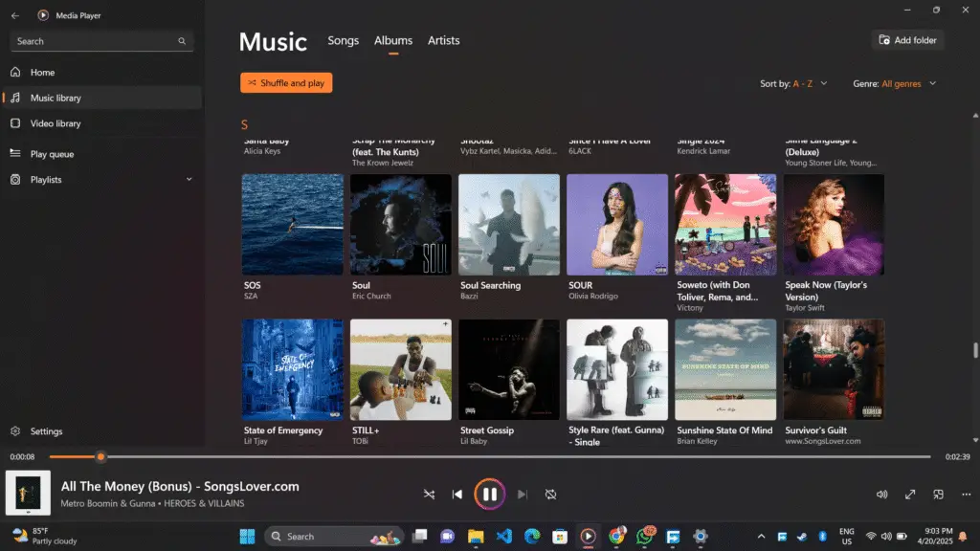Open Music library in sidebar
This screenshot has width=980, height=551.
(x=101, y=99)
